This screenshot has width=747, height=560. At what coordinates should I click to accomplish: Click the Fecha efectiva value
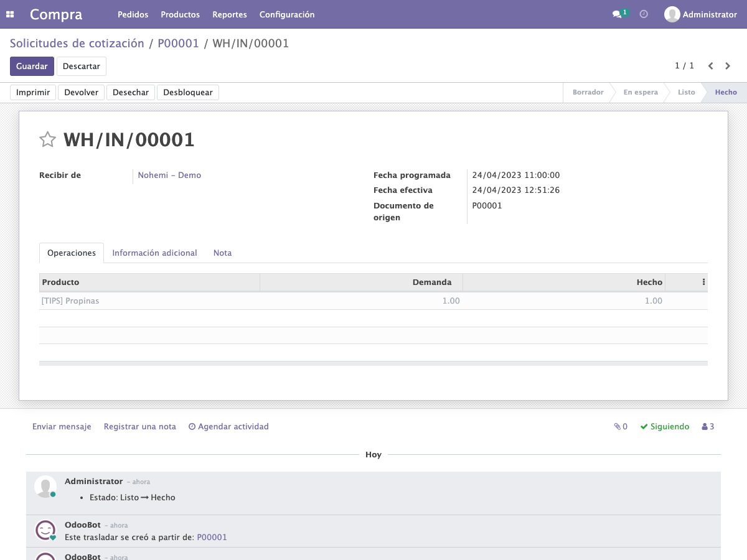tap(516, 190)
